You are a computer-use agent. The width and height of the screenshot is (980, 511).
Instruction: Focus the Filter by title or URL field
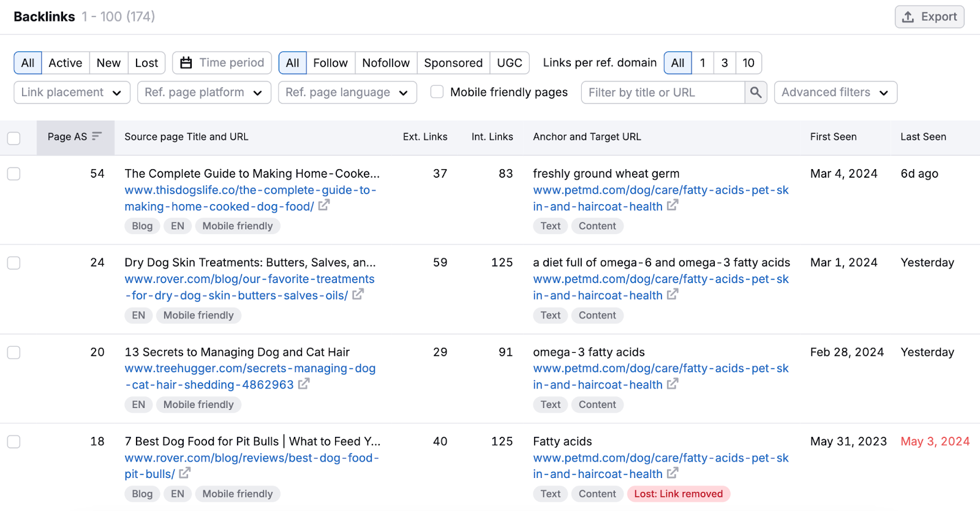(663, 93)
